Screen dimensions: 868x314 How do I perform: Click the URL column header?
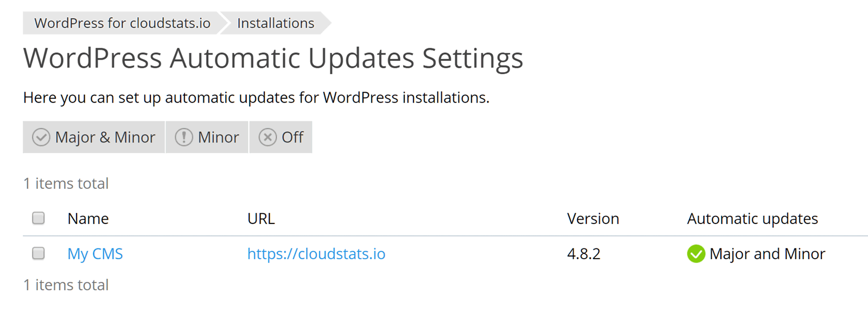261,219
